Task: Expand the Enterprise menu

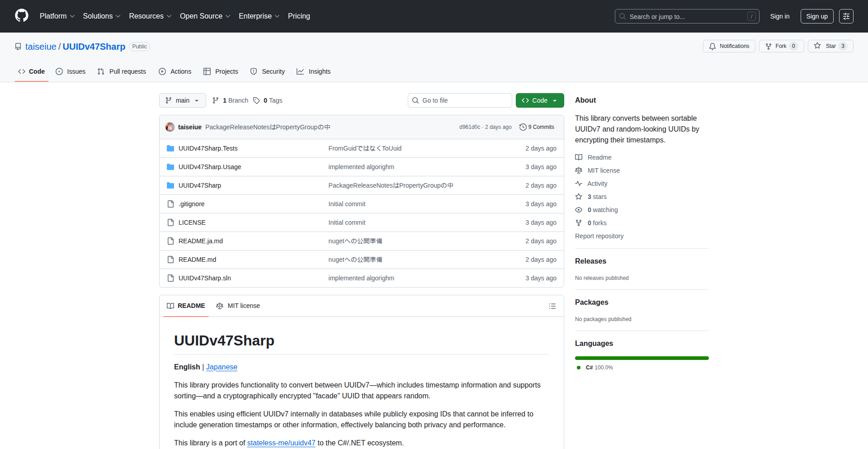Action: [259, 16]
